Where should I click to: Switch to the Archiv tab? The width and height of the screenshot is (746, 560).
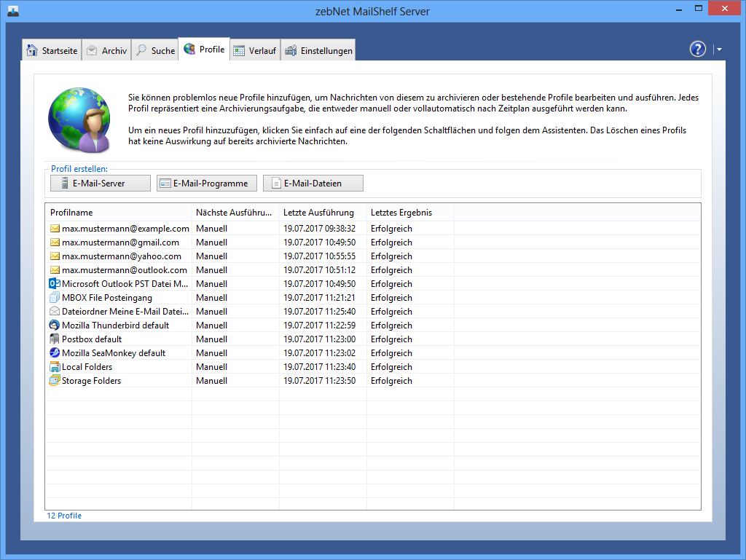coord(106,50)
